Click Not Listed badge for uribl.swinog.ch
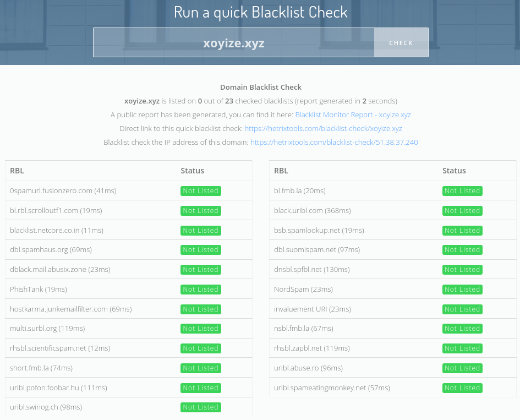520x420 pixels. coord(201,407)
